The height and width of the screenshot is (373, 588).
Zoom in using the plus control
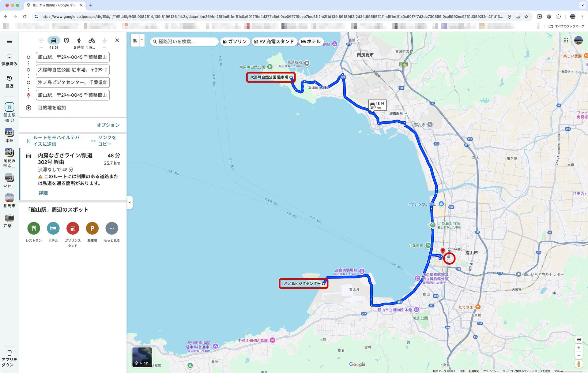pos(579,348)
